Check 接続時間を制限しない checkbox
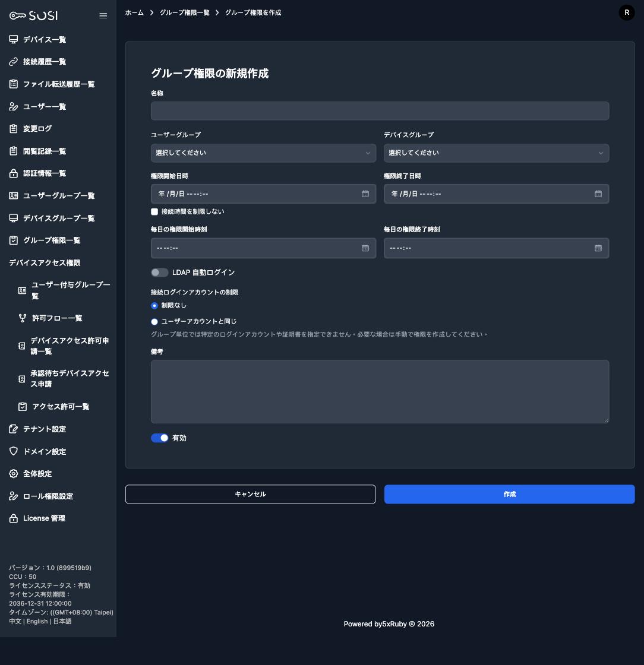Image resolution: width=644 pixels, height=665 pixels. coord(154,211)
